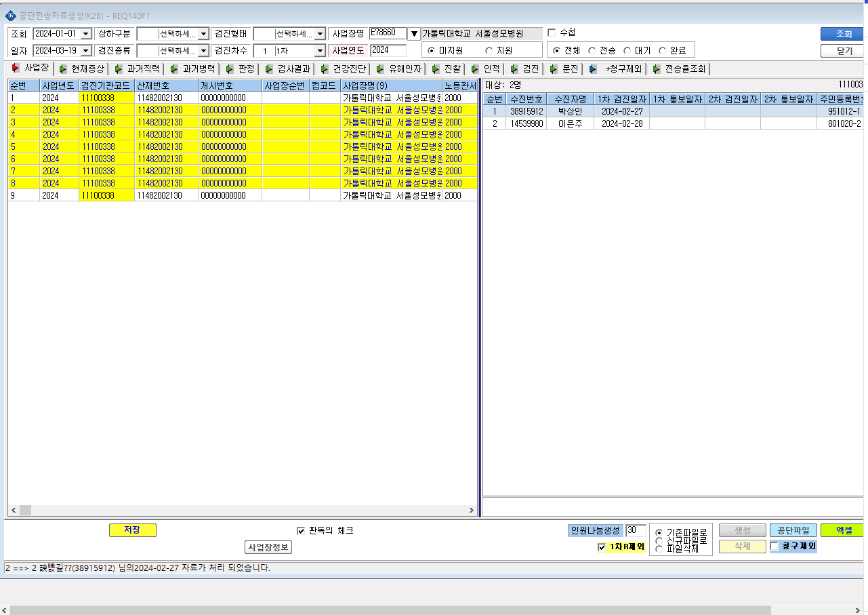Select the 지원 radio button
This screenshot has width=868, height=615.
click(489, 50)
